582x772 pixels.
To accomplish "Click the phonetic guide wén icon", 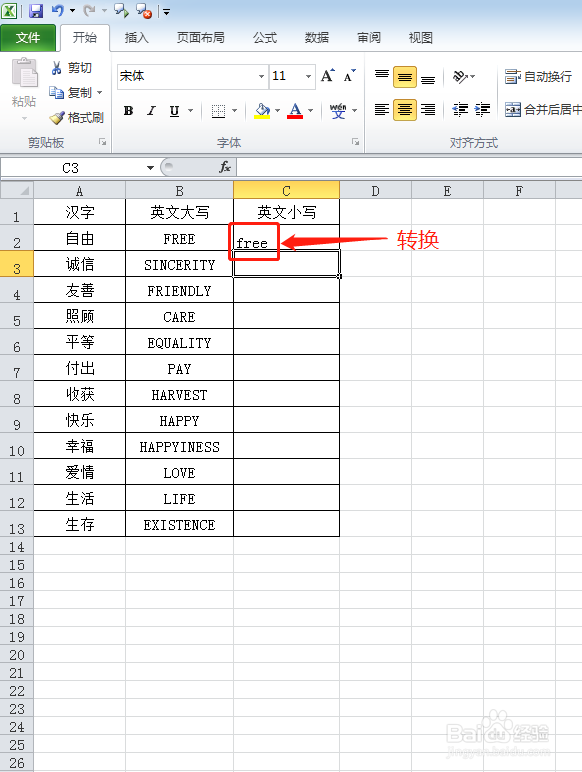I will coord(338,111).
